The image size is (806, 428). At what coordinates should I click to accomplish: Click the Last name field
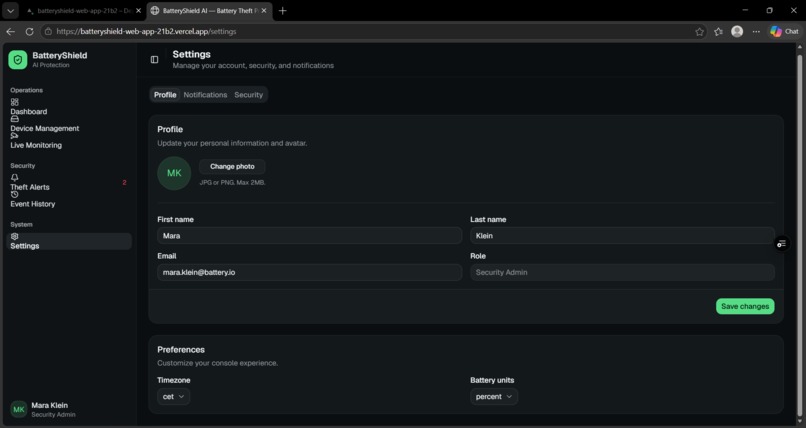pos(622,236)
